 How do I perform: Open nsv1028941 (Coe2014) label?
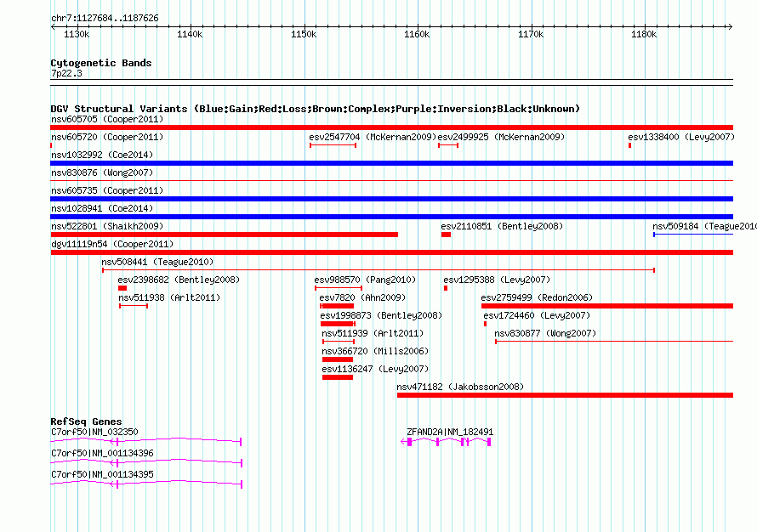coord(102,208)
